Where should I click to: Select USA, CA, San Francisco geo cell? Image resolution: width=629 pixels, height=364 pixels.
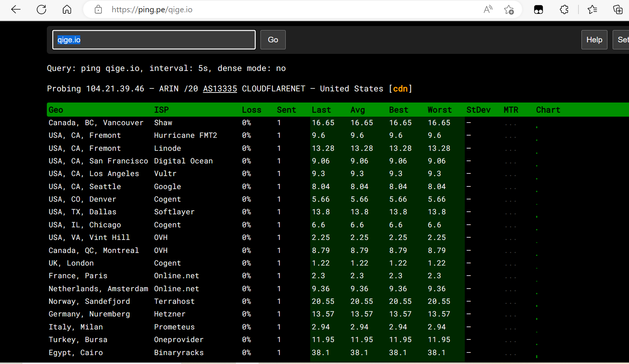coord(98,161)
